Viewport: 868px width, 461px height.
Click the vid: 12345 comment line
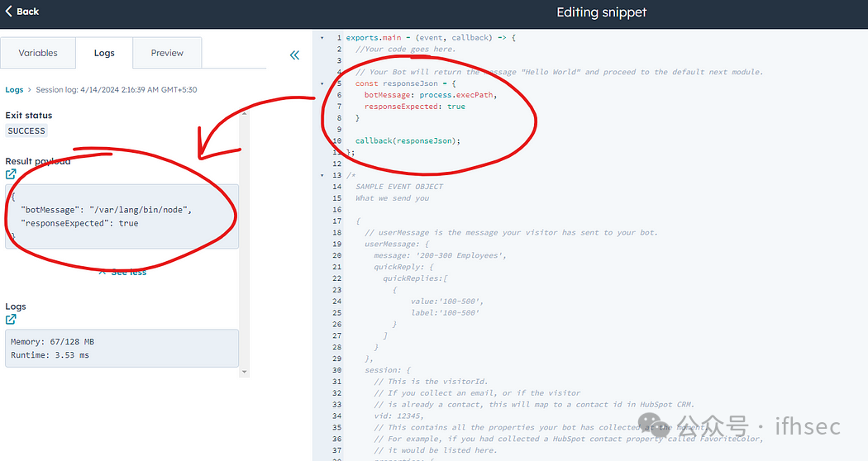[398, 416]
